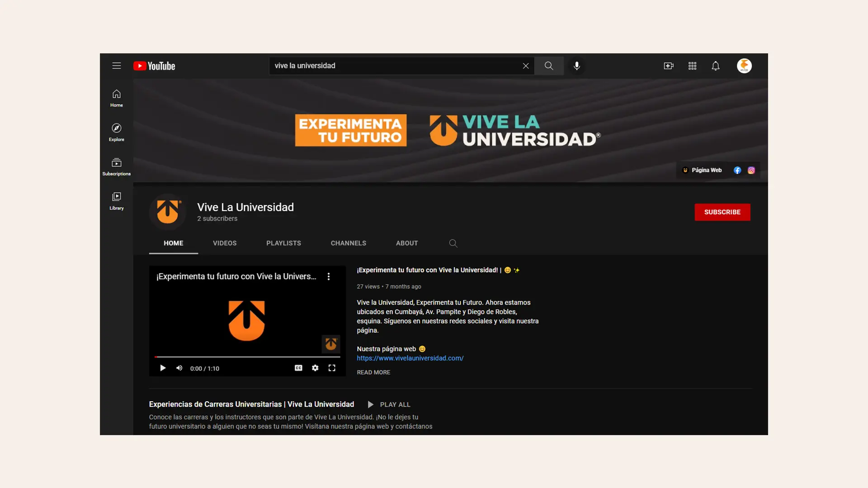Open the account avatar menu
Viewport: 868px width, 488px height.
(744, 66)
